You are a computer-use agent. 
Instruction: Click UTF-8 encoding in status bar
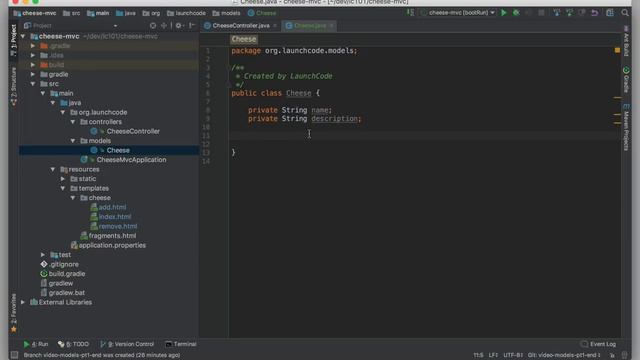[512, 355]
